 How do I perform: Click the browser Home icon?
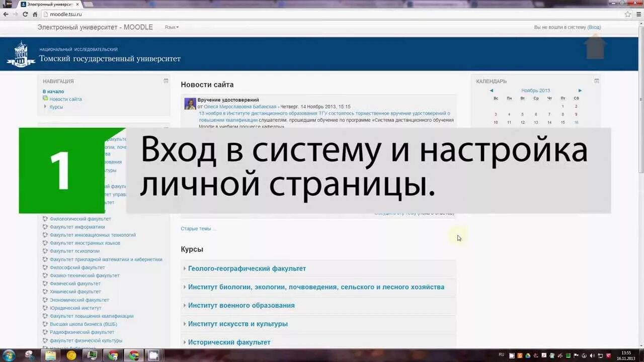coord(35,14)
